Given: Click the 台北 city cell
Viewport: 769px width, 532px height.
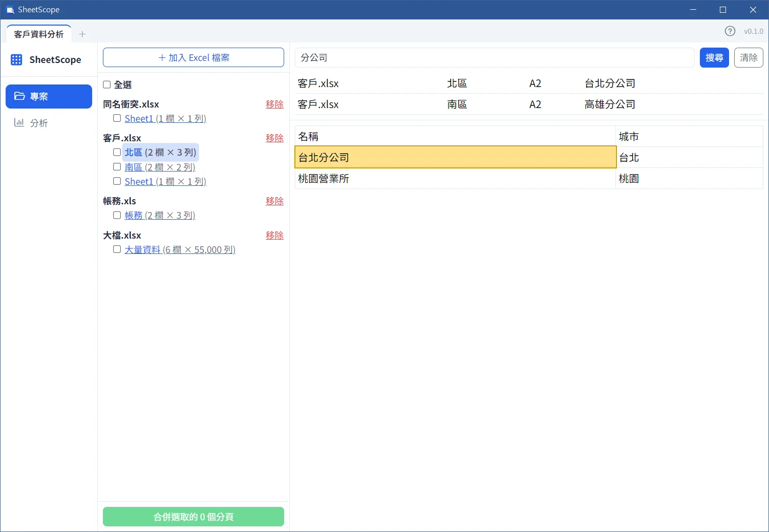Looking at the screenshot, I should (689, 157).
